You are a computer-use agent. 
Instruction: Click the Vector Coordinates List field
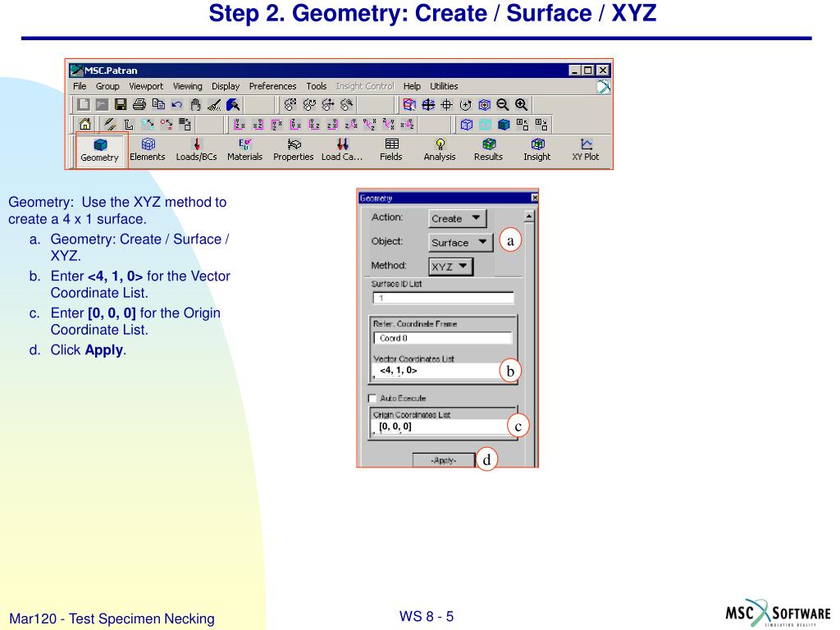pos(440,370)
